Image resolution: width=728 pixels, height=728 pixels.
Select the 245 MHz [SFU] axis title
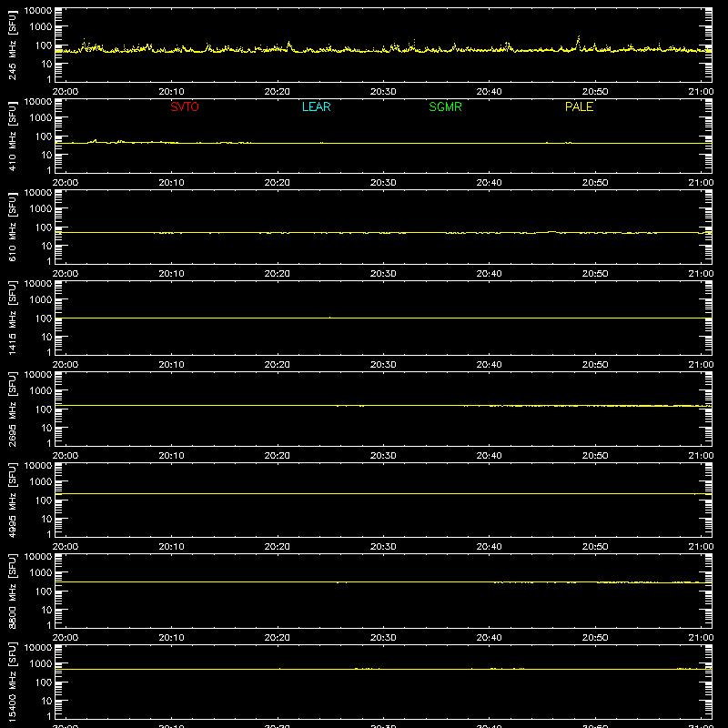pyautogui.click(x=13, y=45)
